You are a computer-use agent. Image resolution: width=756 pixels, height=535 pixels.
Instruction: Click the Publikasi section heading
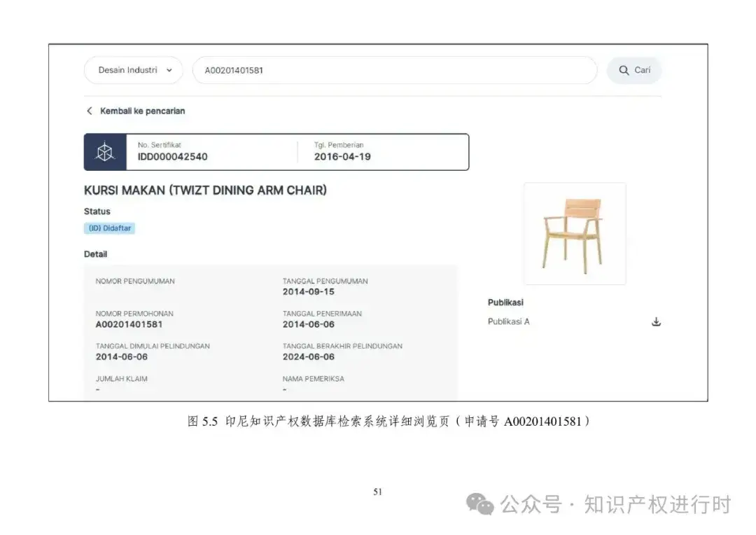505,303
